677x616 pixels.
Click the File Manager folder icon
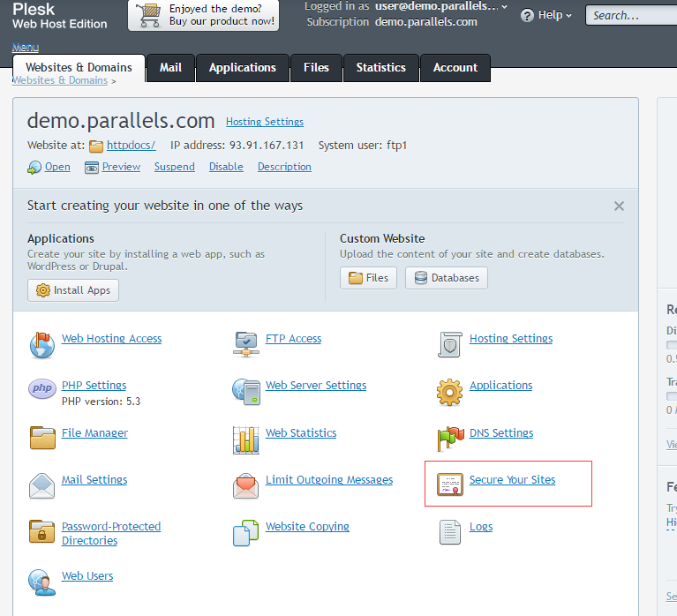(42, 438)
